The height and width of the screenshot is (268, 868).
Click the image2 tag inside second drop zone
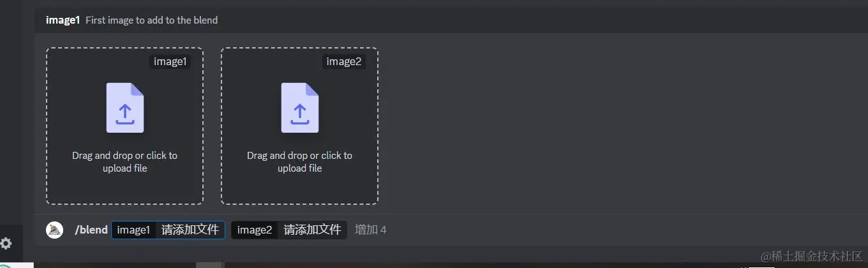(x=344, y=61)
